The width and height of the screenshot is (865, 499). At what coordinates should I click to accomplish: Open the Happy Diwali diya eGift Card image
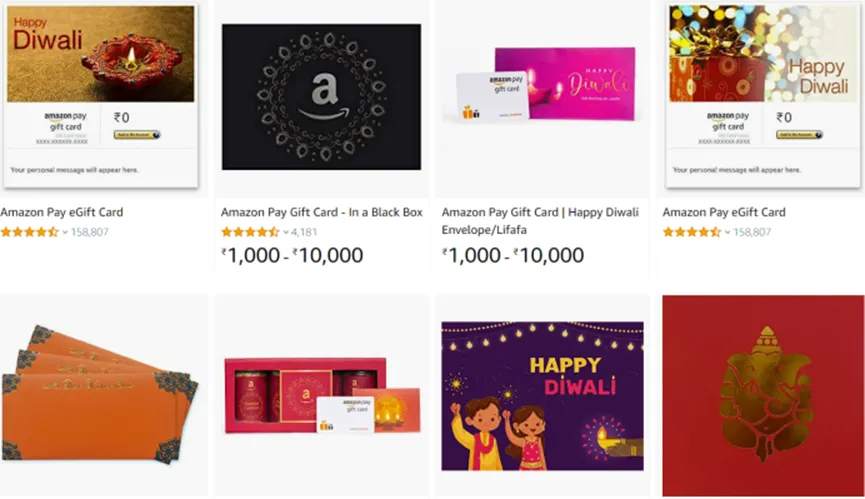coord(101,96)
